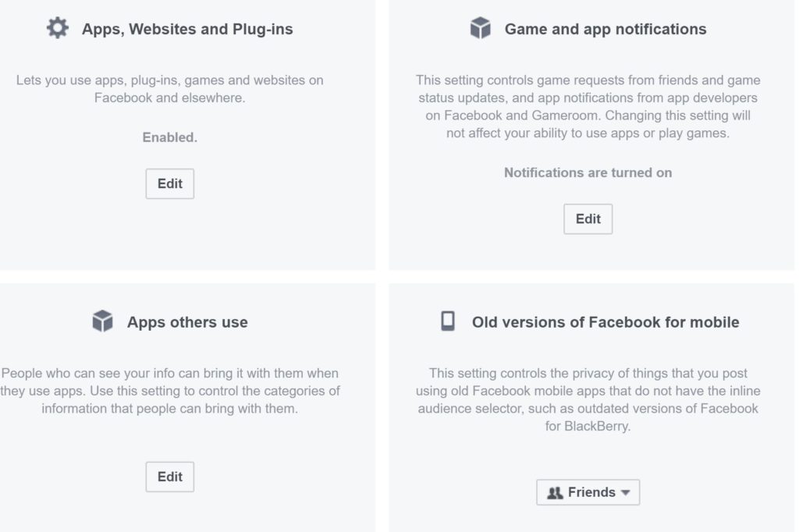Click the Notifications are turned on status
Viewport: 799px width, 532px height.
click(x=588, y=172)
